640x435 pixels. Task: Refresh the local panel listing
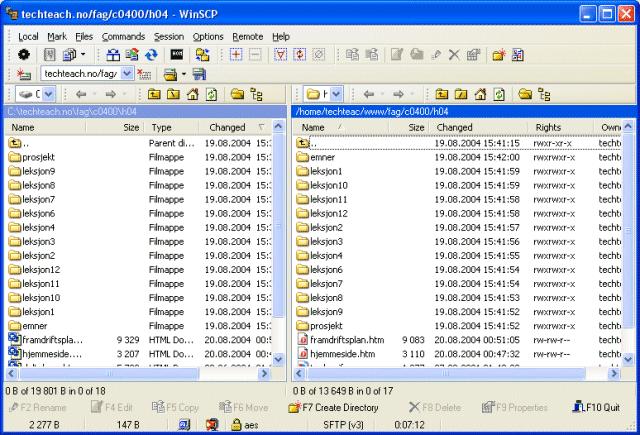click(211, 94)
